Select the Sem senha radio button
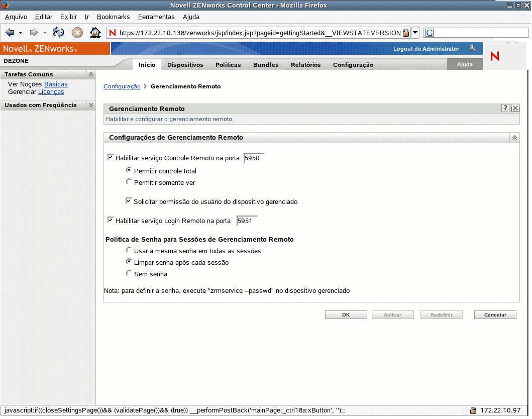Viewport: 532px width, 419px height. 129,273
